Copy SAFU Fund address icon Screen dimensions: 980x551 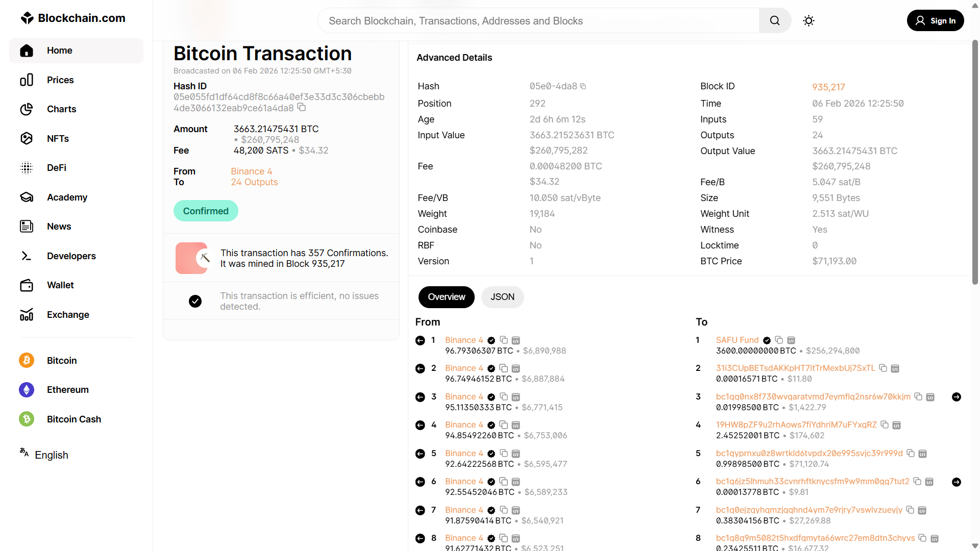(779, 340)
